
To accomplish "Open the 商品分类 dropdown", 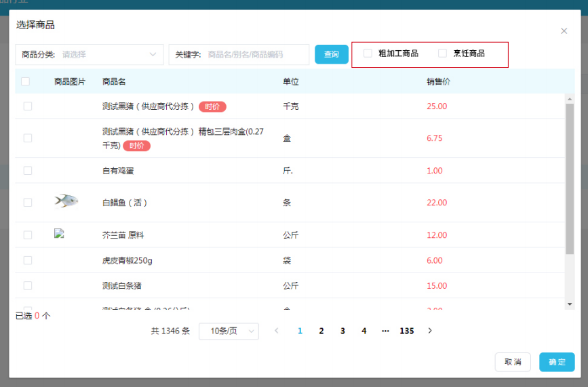I will [x=90, y=55].
